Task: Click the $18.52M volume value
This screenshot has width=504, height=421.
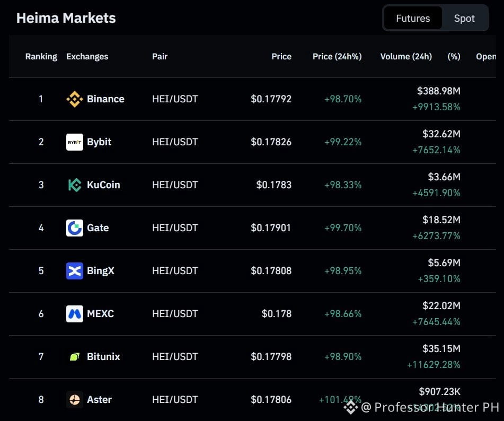Action: [441, 220]
